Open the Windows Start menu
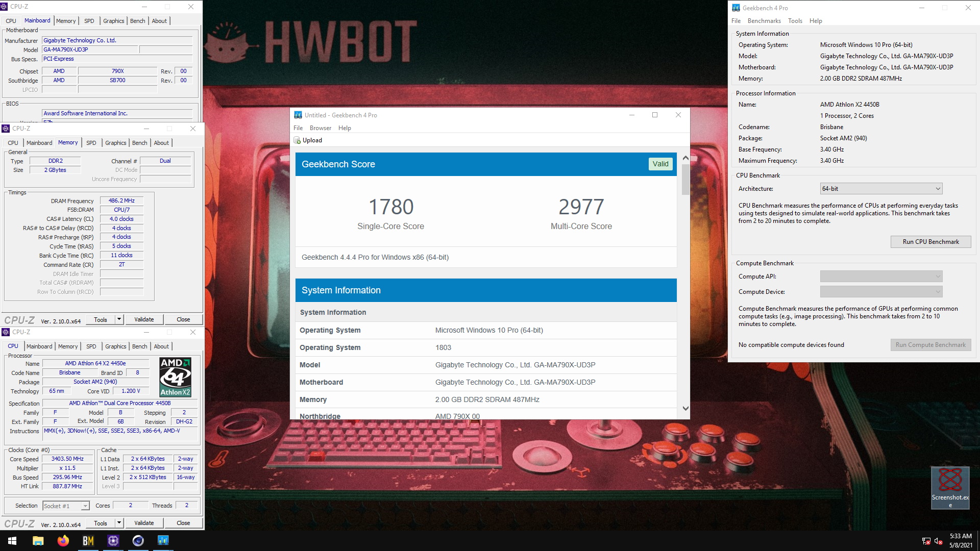 tap(12, 541)
